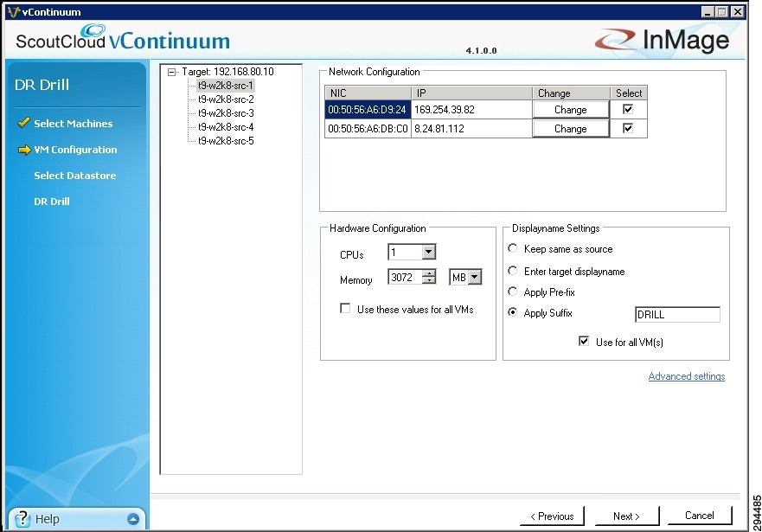Image resolution: width=762 pixels, height=532 pixels.
Task: Click the ScoutCloud vContinuum logo
Action: tap(123, 38)
